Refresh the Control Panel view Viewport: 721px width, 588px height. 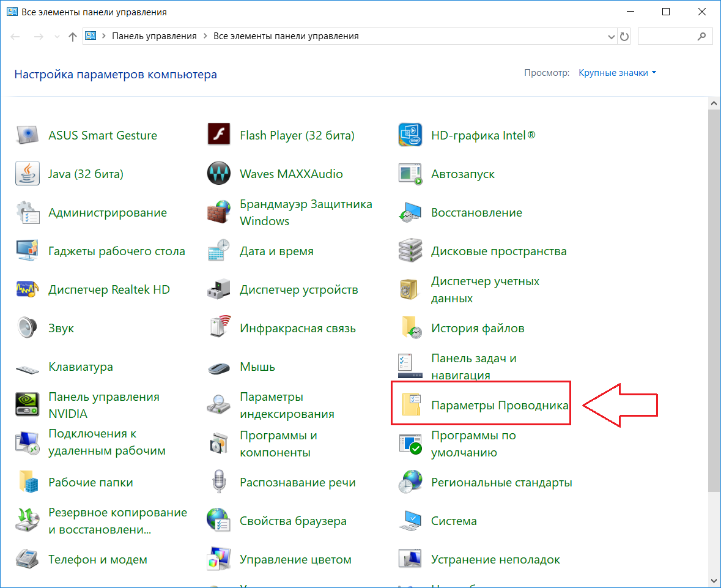pos(624,36)
